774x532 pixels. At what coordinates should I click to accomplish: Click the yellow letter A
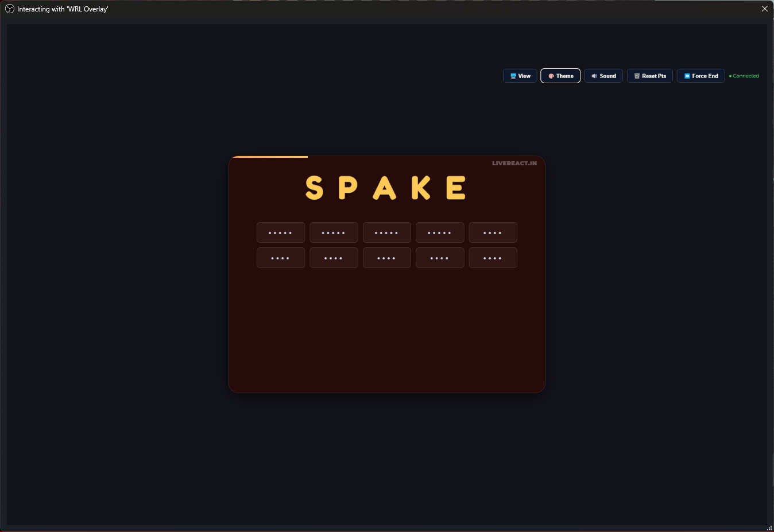[385, 188]
